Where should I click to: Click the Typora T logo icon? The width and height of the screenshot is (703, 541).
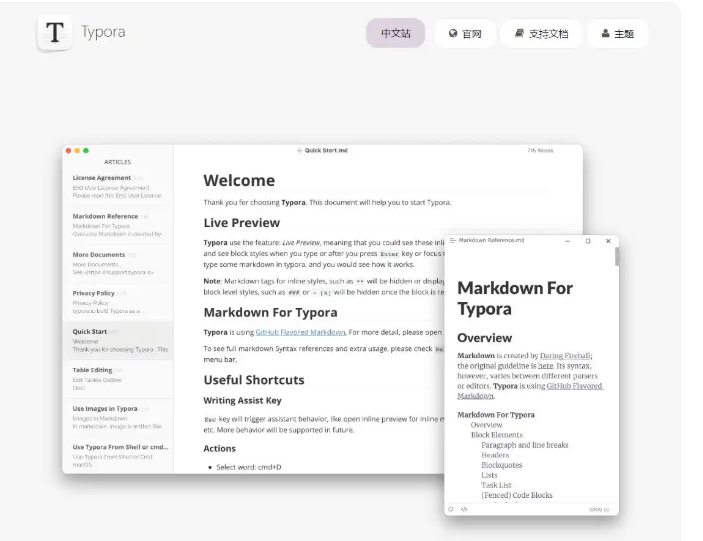pyautogui.click(x=55, y=33)
